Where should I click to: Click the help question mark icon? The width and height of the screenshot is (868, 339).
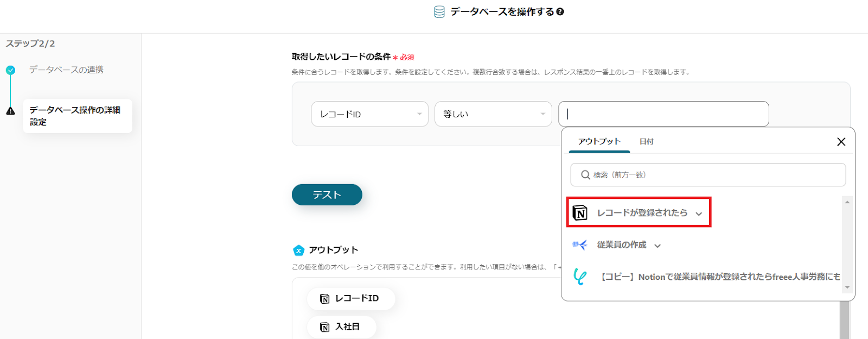coord(560,12)
